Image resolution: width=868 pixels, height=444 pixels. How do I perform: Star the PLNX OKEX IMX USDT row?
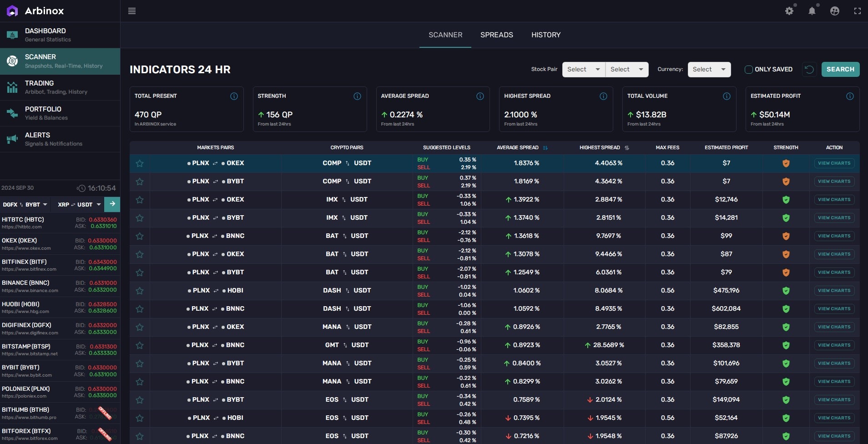point(140,200)
